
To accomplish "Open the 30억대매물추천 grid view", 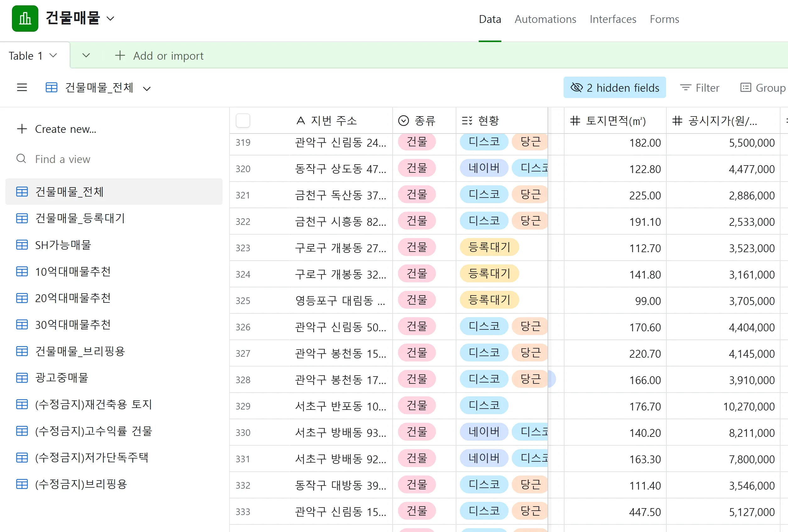I will [114, 325].
